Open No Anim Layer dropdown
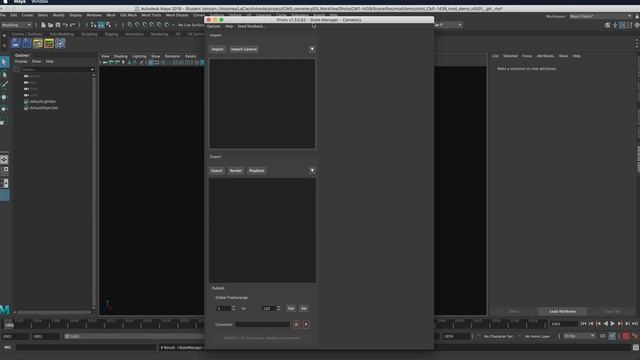The height and width of the screenshot is (360, 640). click(x=537, y=336)
